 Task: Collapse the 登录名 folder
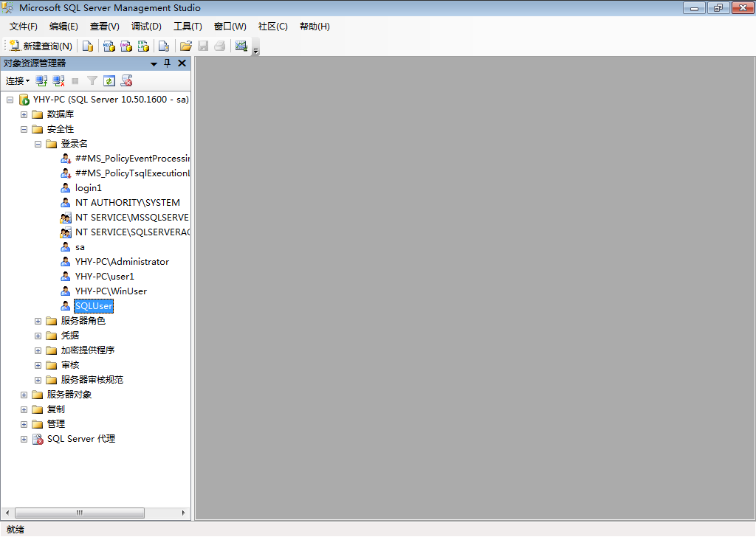click(38, 144)
